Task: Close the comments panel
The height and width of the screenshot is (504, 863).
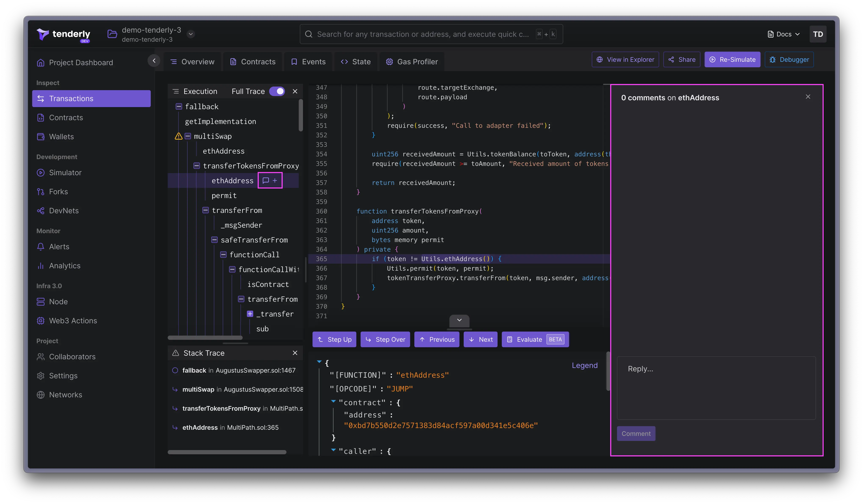Action: tap(808, 97)
